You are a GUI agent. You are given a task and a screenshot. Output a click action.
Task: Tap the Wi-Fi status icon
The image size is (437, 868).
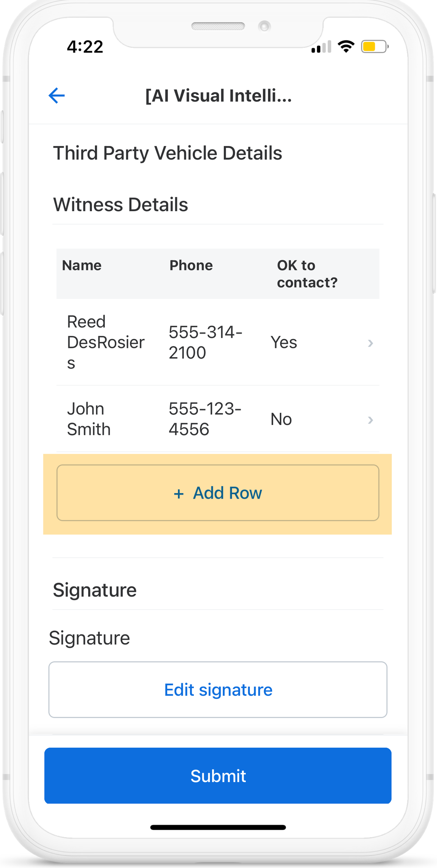pos(346,46)
